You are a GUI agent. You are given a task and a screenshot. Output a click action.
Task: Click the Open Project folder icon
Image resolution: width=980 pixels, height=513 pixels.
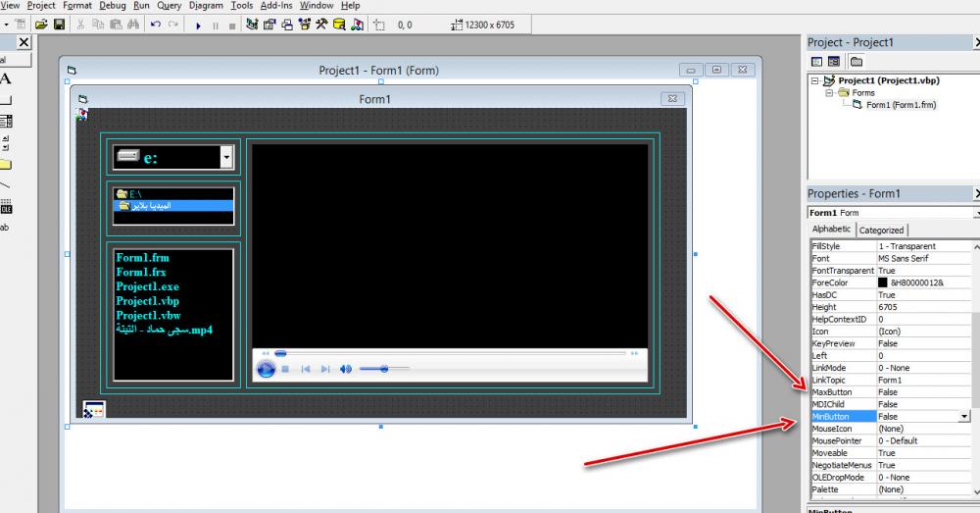pos(41,26)
